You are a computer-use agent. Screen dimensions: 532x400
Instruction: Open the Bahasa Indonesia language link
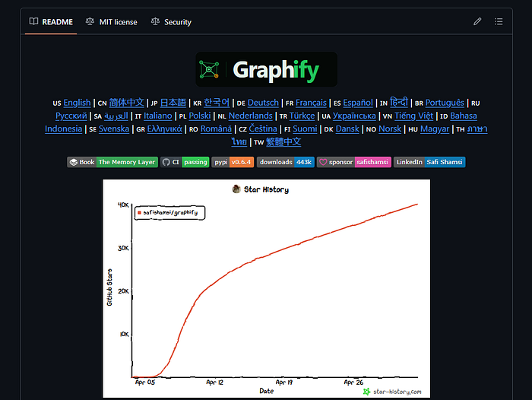point(464,116)
